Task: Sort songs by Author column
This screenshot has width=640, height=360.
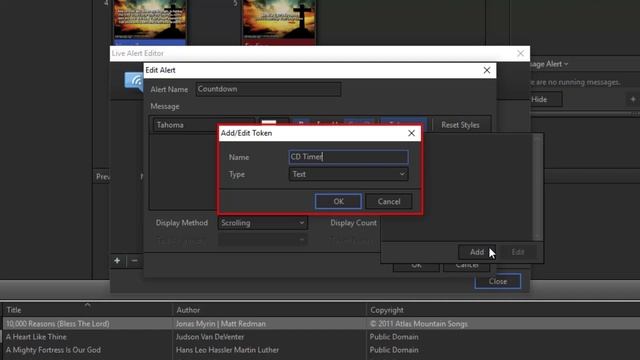Action: (x=269, y=310)
